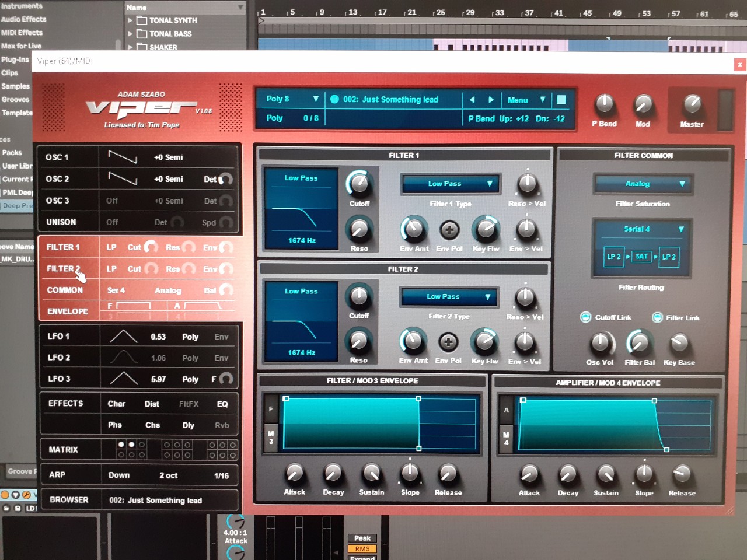Click the Filter 2 Reso knob
Screen dimensions: 747x560
[358, 341]
